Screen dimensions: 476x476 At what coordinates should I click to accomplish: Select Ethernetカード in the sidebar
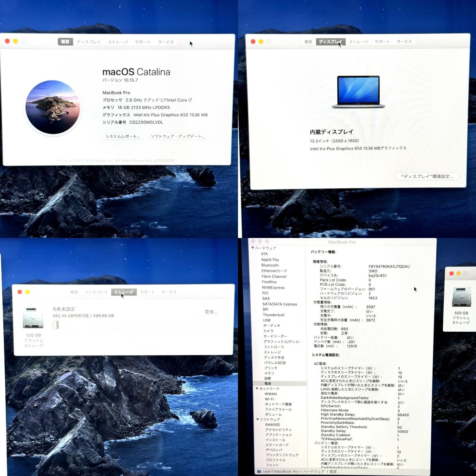click(x=274, y=271)
